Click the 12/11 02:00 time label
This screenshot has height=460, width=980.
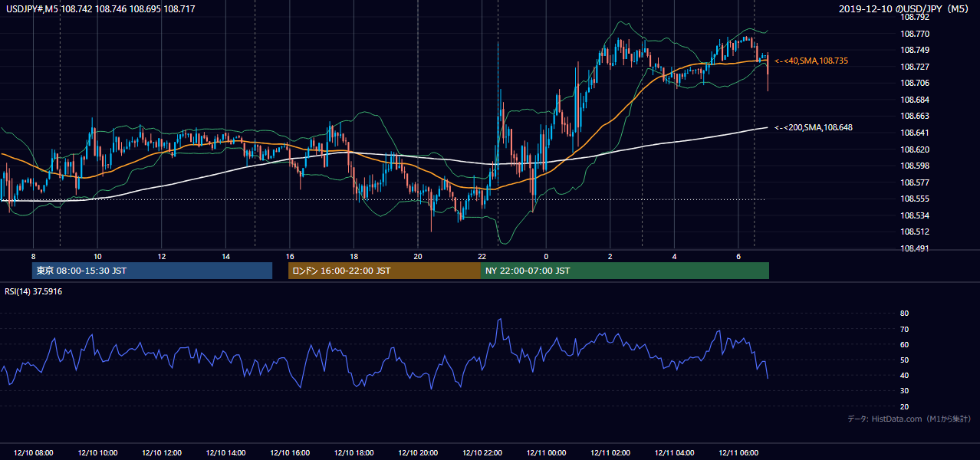pyautogui.click(x=610, y=453)
